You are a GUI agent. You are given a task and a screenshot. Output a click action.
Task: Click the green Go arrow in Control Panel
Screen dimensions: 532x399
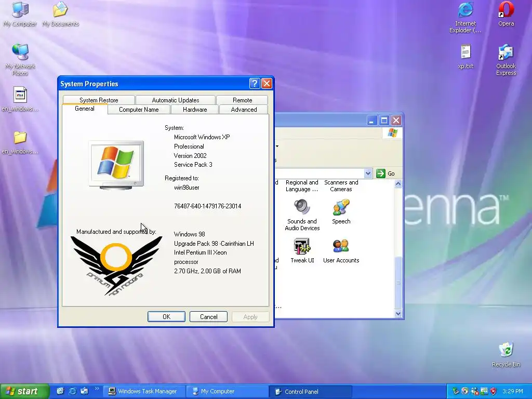381,174
